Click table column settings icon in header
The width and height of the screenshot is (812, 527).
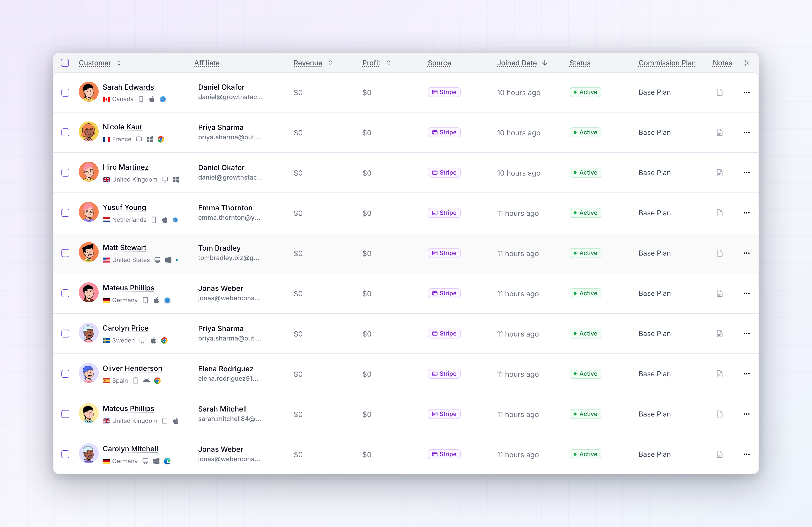coord(747,63)
